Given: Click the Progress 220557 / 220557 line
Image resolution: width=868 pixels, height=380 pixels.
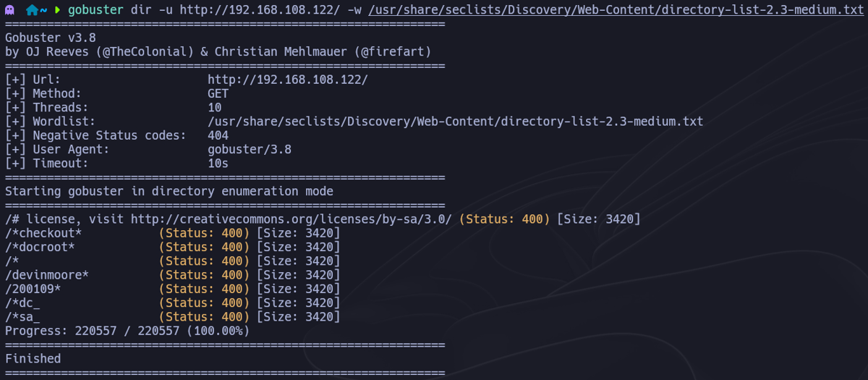Looking at the screenshot, I should click(127, 331).
